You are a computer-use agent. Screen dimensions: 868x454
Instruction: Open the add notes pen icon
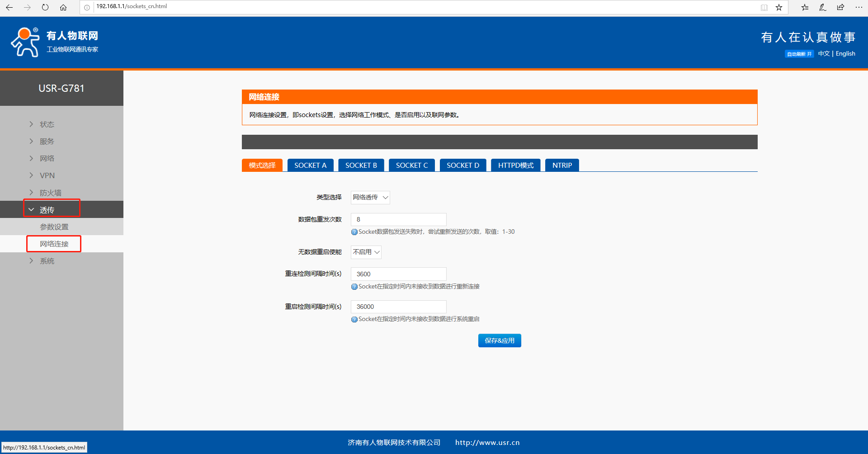(822, 7)
